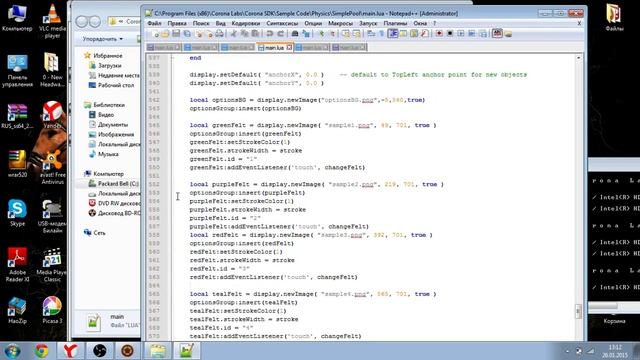Click scroll-up arrow of Notepad++ editor
This screenshot has height=360, width=640.
578,58
